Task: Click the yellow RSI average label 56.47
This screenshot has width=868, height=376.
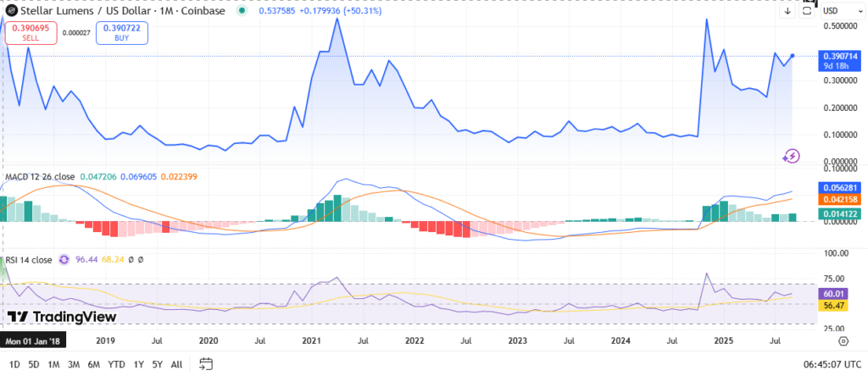Action: pos(834,305)
